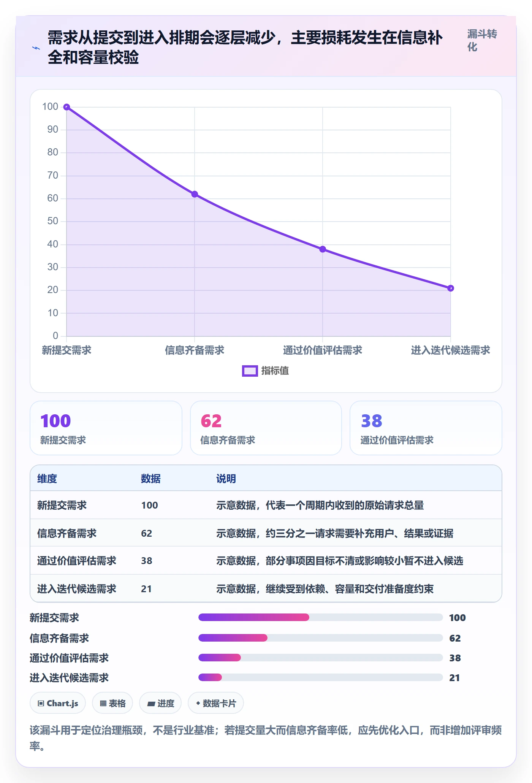Click the Chart.js tag chip

point(58,703)
